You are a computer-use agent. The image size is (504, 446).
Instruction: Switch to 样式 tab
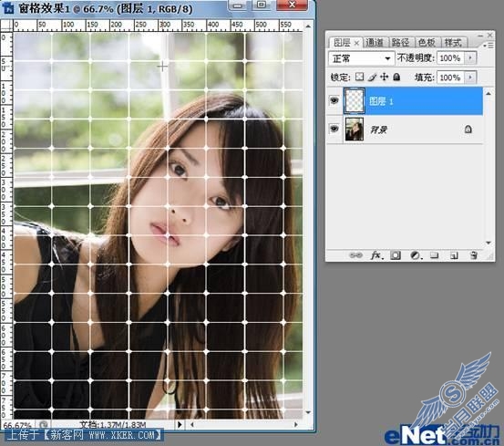(x=453, y=43)
